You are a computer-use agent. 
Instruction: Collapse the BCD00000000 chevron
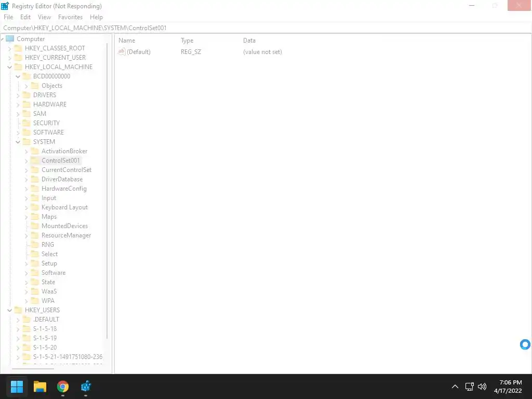18,77
